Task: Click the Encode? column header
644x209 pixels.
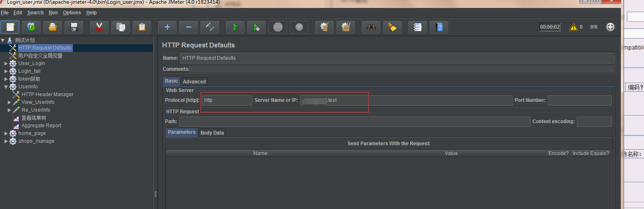Action: tap(558, 153)
